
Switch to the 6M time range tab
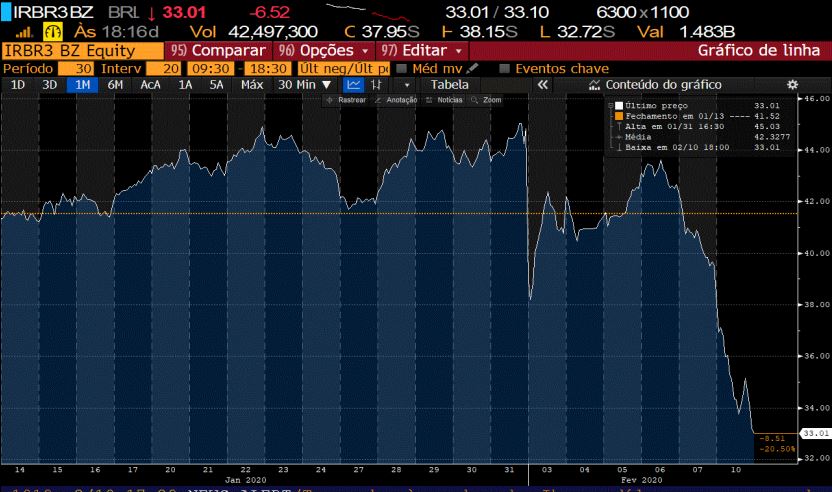[x=115, y=85]
